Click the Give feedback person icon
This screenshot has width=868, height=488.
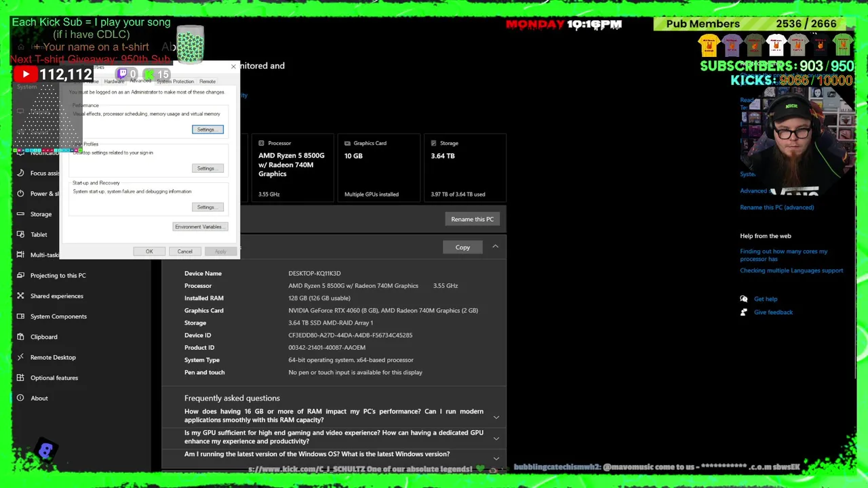(x=744, y=312)
